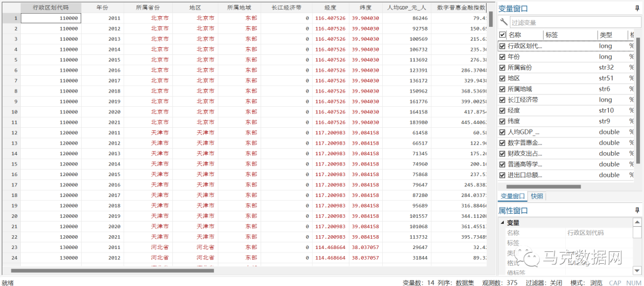Screen dimensions: 644x286
Task: Click 人均GDP value 61458
Action: [419, 133]
